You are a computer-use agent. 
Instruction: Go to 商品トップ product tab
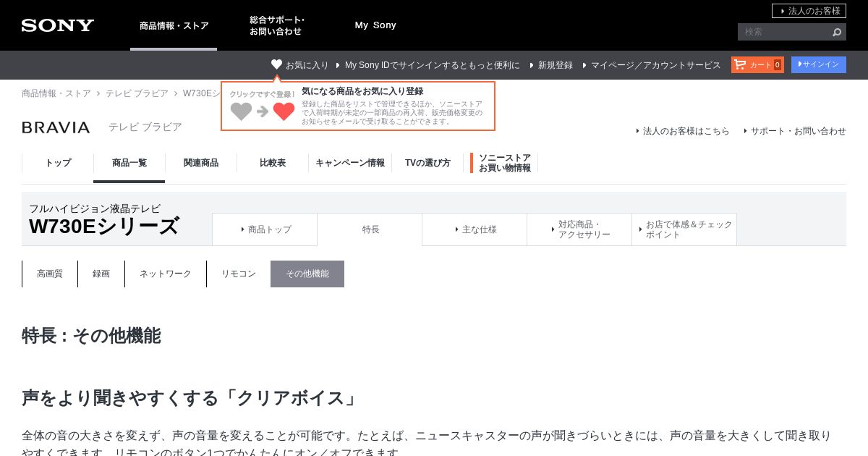[265, 229]
